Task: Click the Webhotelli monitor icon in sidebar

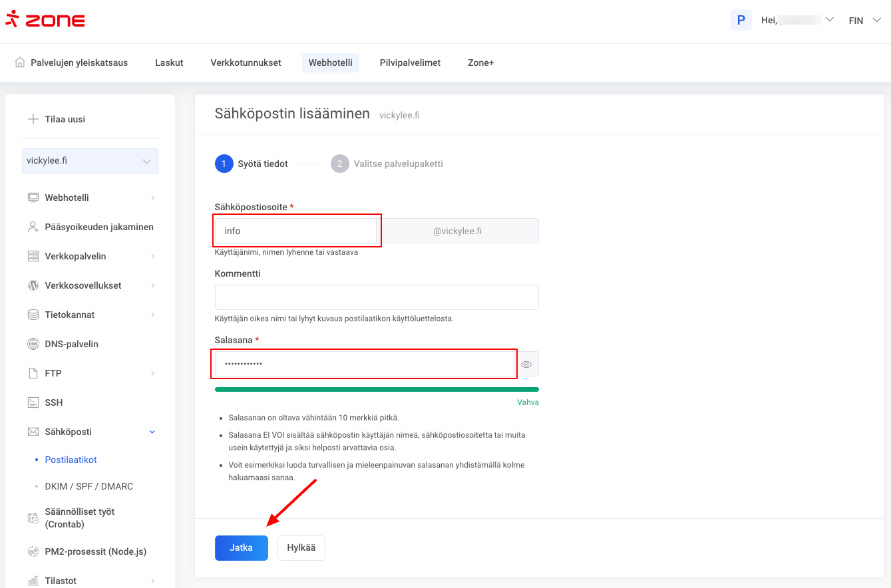Action: [x=33, y=198]
